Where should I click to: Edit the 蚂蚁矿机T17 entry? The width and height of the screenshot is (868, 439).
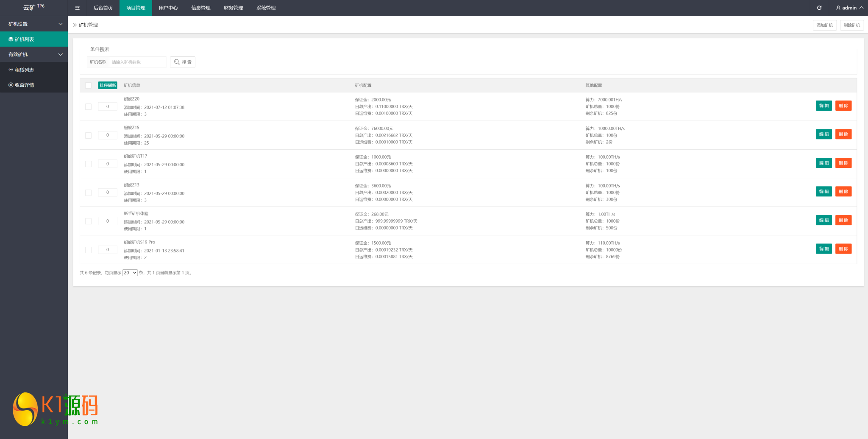pos(824,163)
